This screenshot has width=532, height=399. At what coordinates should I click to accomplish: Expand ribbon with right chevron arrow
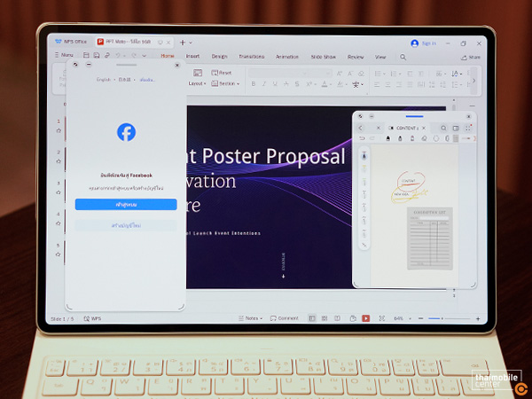pyautogui.click(x=474, y=81)
